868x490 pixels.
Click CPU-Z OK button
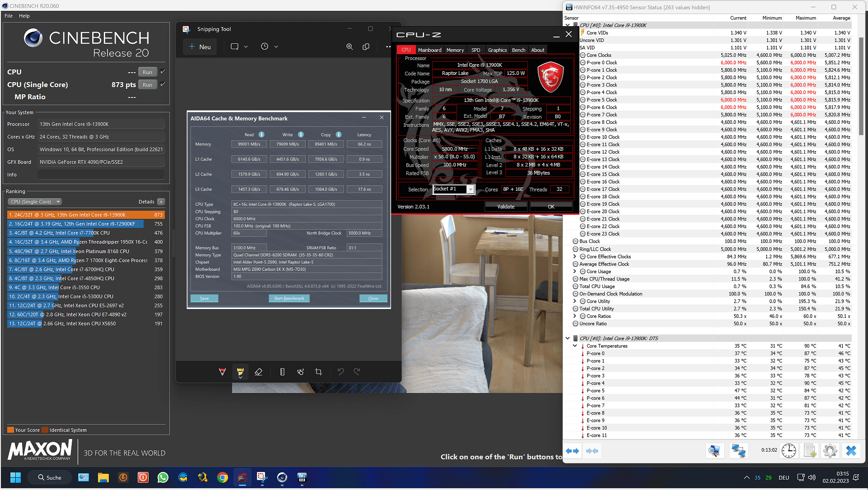(x=551, y=207)
